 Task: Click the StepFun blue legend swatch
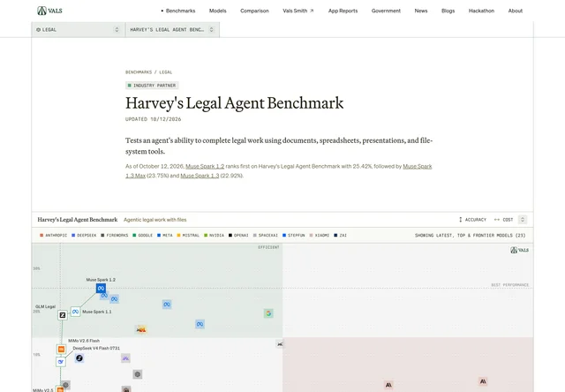tap(284, 235)
